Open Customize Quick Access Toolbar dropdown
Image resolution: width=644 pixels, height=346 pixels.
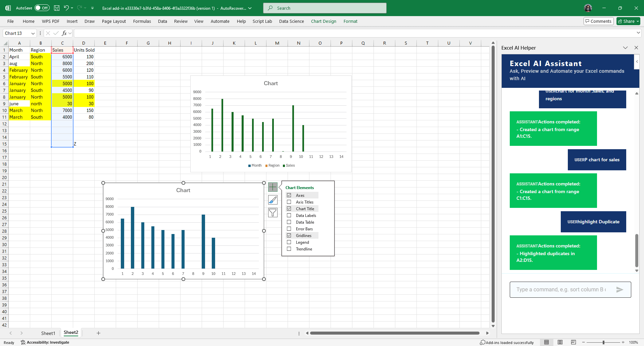pos(92,8)
